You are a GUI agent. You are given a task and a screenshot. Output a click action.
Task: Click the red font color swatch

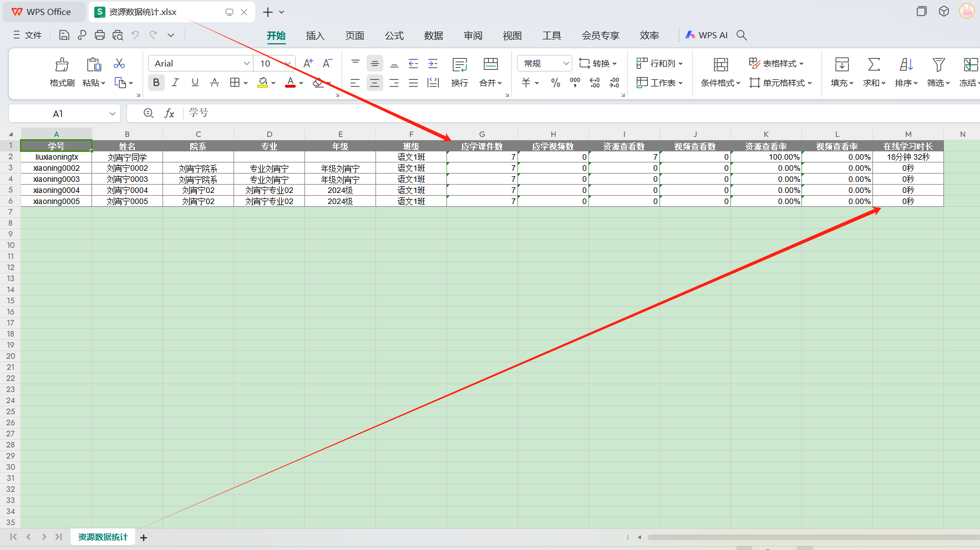point(290,83)
